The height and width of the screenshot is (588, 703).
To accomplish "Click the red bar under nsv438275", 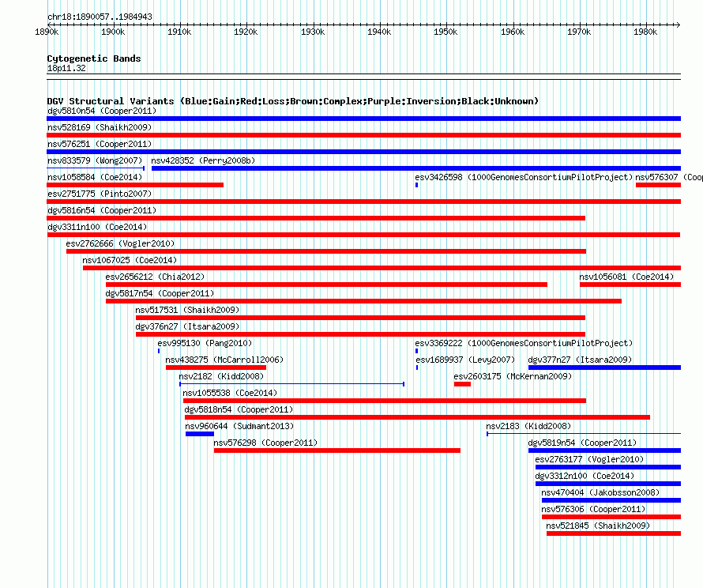I will (216, 367).
